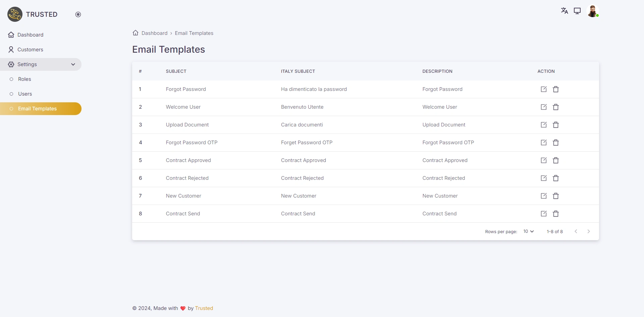Edit the Upload Document template
Viewport: 644px width, 317px height.
coord(544,125)
